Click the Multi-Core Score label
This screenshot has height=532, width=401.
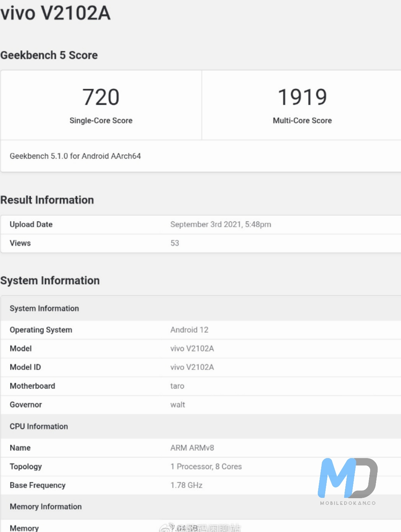[302, 121]
